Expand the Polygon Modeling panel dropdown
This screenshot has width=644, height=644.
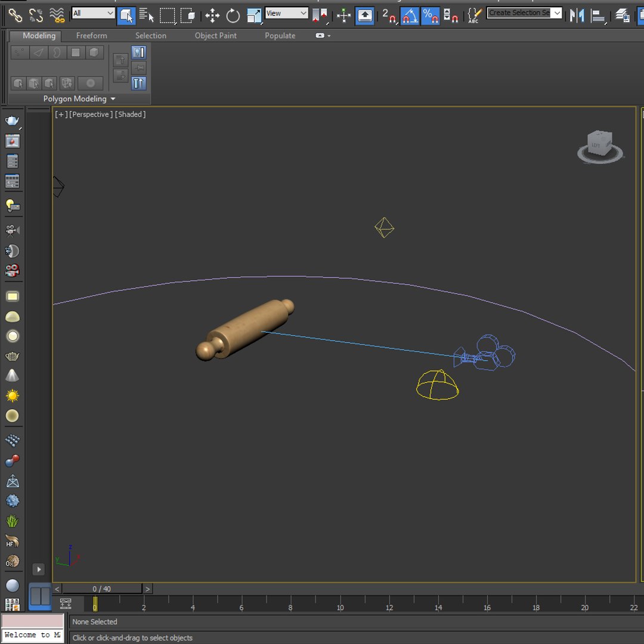pyautogui.click(x=113, y=99)
